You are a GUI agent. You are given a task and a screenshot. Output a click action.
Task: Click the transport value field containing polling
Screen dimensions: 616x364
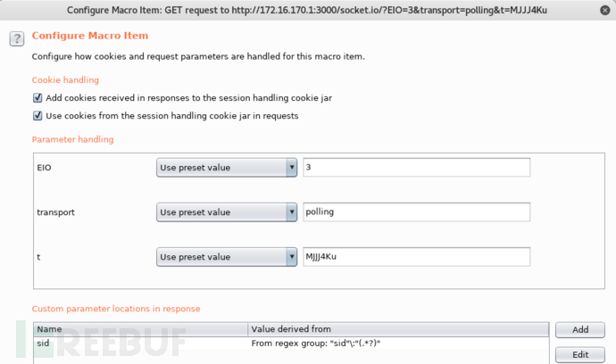coord(416,212)
